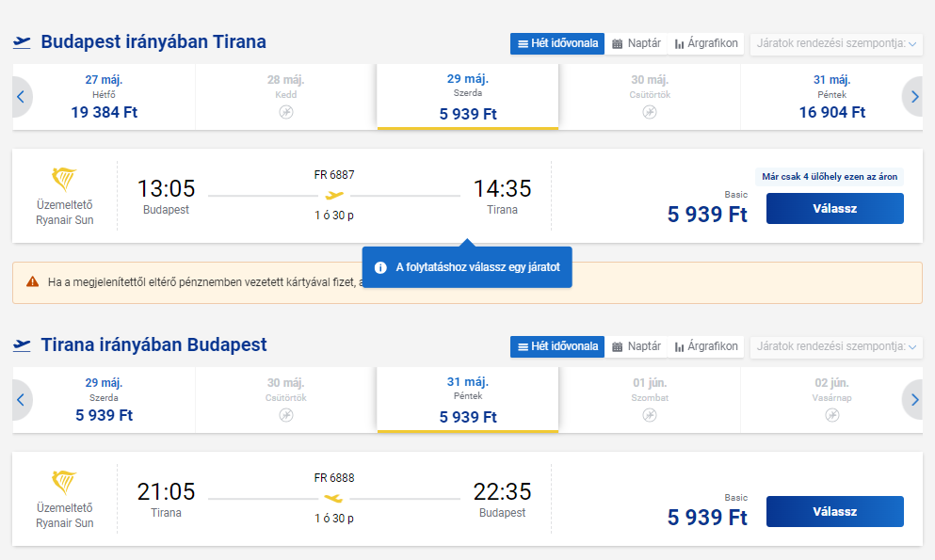Image resolution: width=935 pixels, height=560 pixels.
Task: Switch outbound view to Naptár
Action: click(637, 43)
